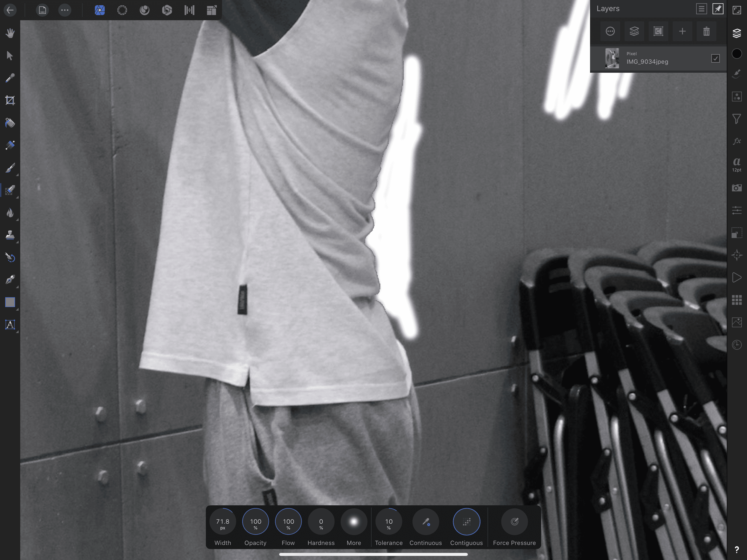Toggle the Contiguous option
Image resolution: width=747 pixels, height=560 pixels.
click(466, 521)
